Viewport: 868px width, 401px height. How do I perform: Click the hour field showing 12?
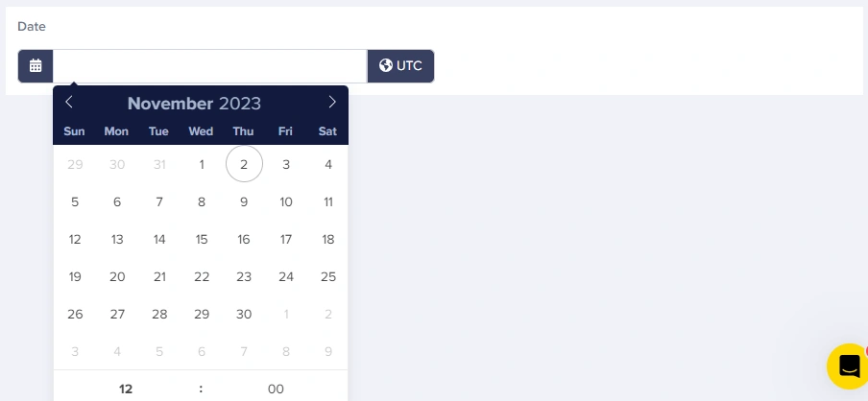(x=126, y=389)
